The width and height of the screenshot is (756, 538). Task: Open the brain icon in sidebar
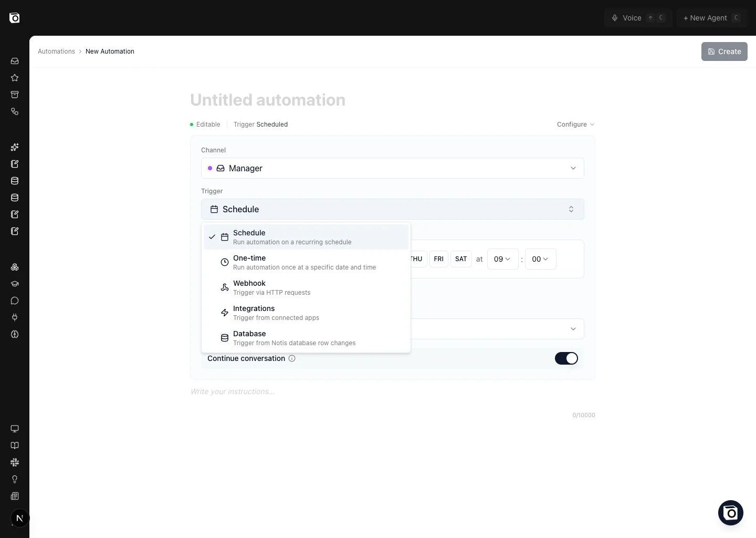click(x=15, y=334)
